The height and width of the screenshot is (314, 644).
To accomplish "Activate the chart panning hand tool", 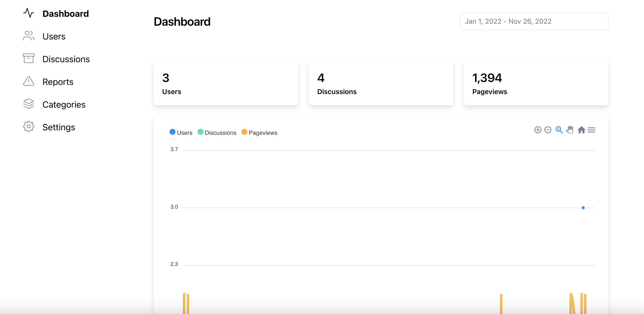I will (570, 130).
